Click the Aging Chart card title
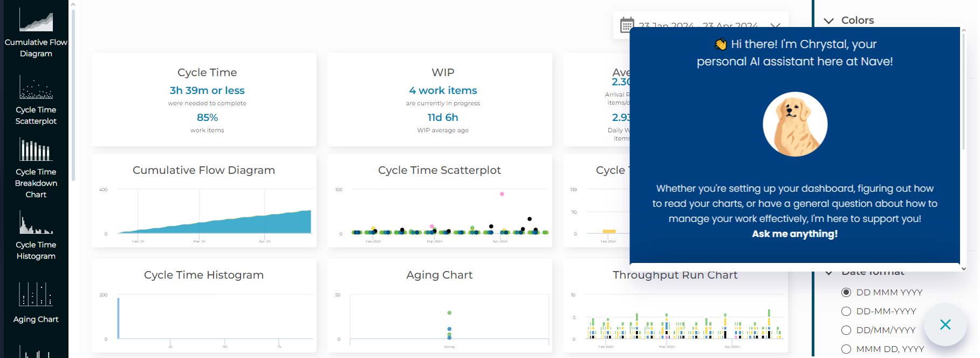 tap(439, 275)
